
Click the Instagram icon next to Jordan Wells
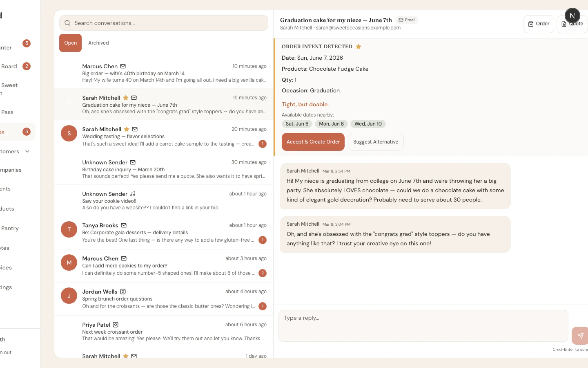pos(123,292)
